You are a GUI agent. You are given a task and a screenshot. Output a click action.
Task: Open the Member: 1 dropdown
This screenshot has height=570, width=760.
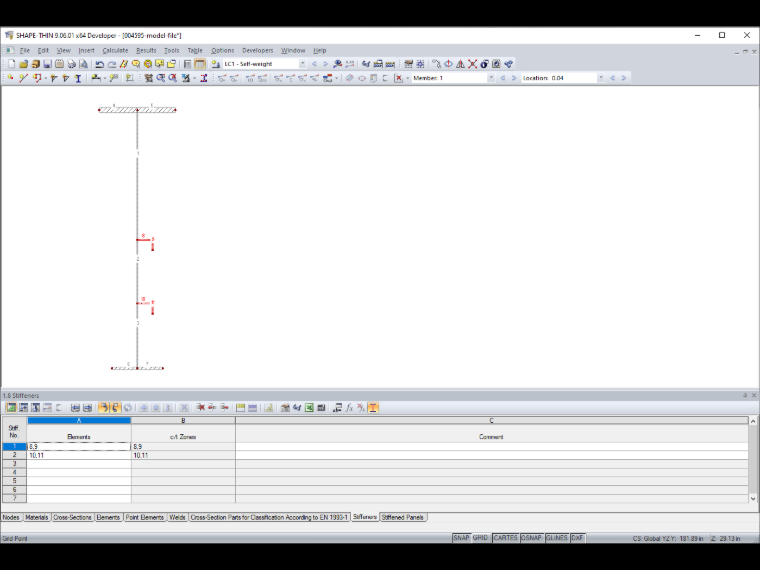(x=491, y=78)
